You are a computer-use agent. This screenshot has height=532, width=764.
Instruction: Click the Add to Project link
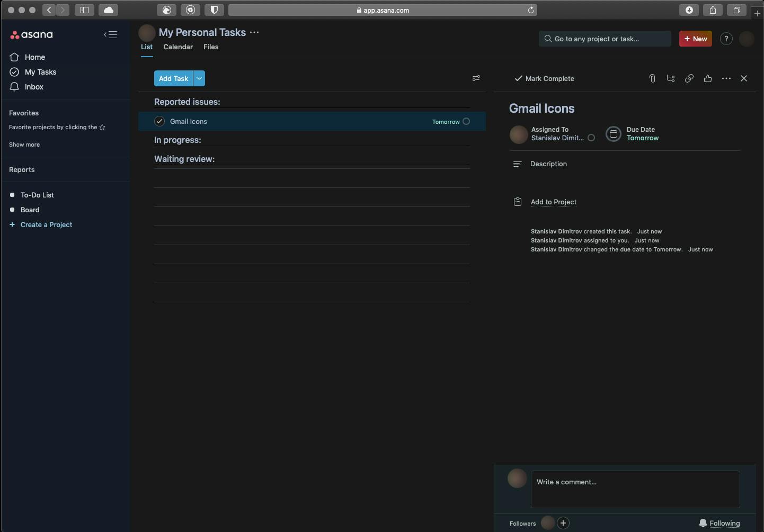click(x=554, y=202)
